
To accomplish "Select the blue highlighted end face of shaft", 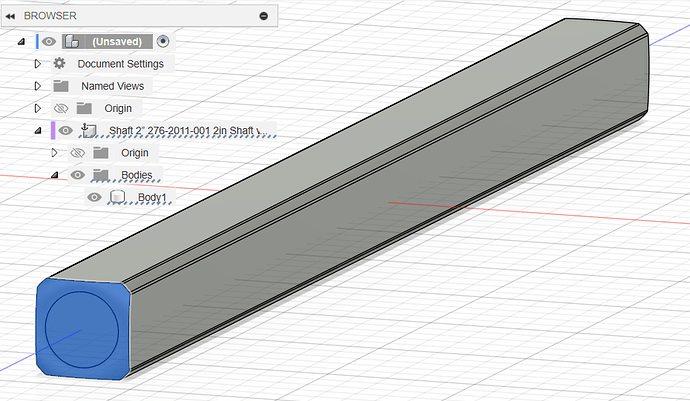I will 82,329.
